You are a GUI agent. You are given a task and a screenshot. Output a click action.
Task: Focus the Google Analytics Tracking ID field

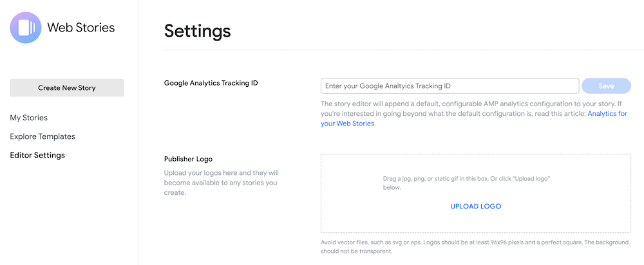click(450, 86)
